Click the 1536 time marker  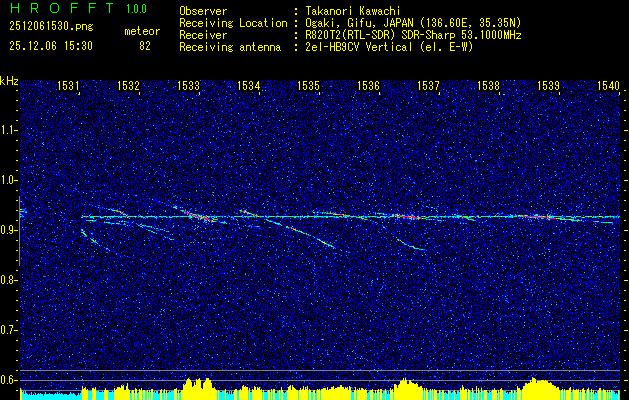tap(368, 85)
